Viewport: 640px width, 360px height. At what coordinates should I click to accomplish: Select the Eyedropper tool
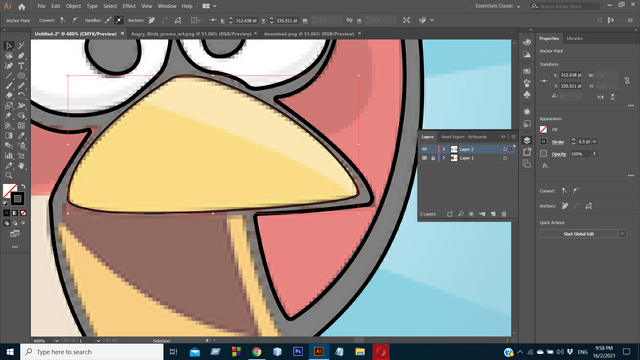tap(21, 136)
